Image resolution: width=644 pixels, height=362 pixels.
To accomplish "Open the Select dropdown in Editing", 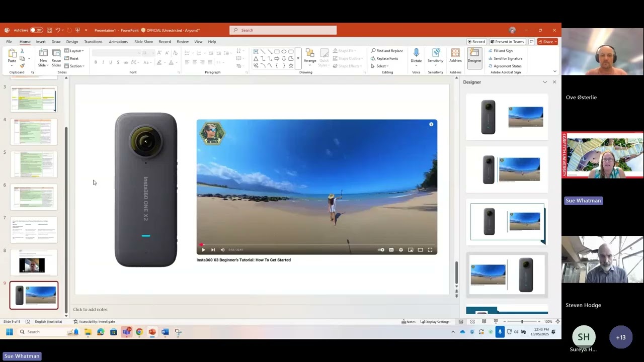I will pos(380,66).
